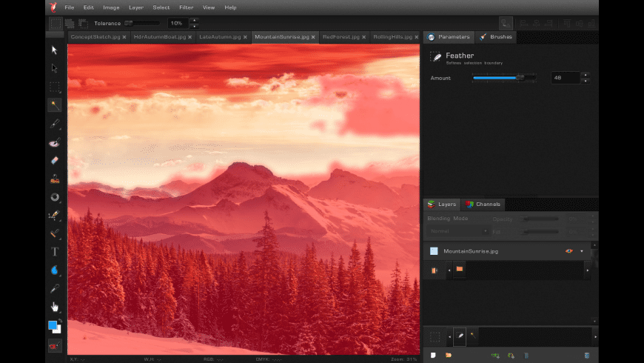Viewport: 644px width, 363px height.
Task: Click the Amount value field showing 48
Action: (565, 78)
